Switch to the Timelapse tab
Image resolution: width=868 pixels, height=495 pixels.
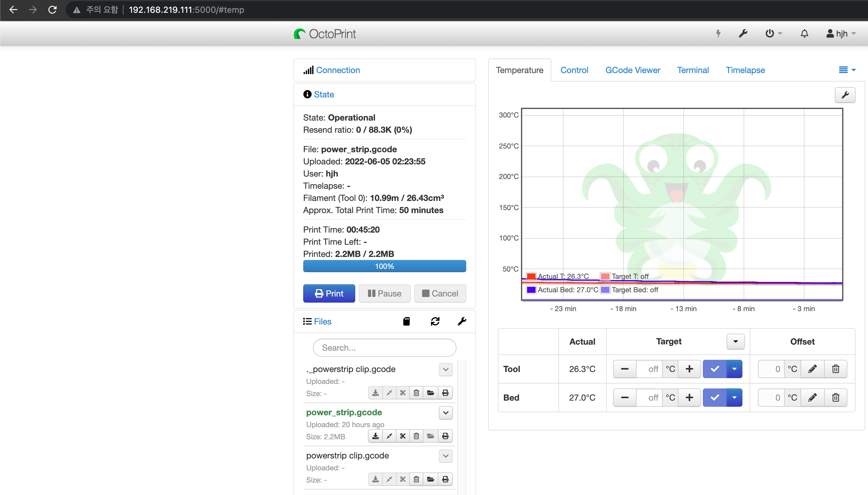[745, 70]
